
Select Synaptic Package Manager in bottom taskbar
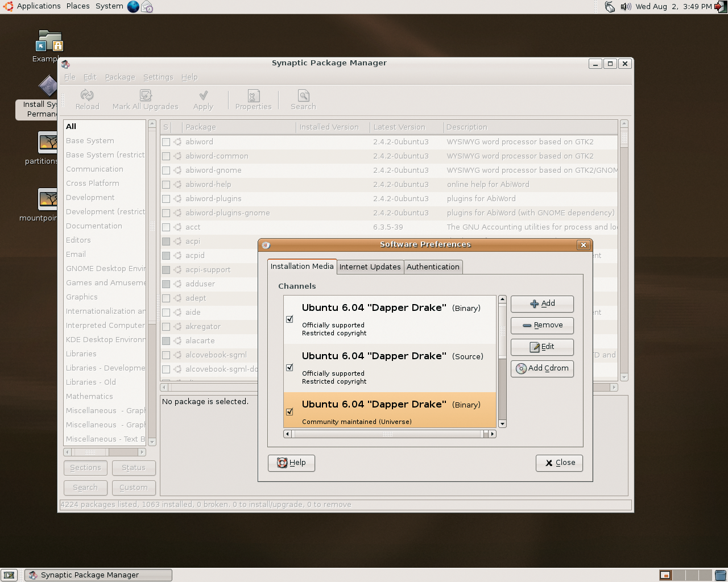pos(98,575)
